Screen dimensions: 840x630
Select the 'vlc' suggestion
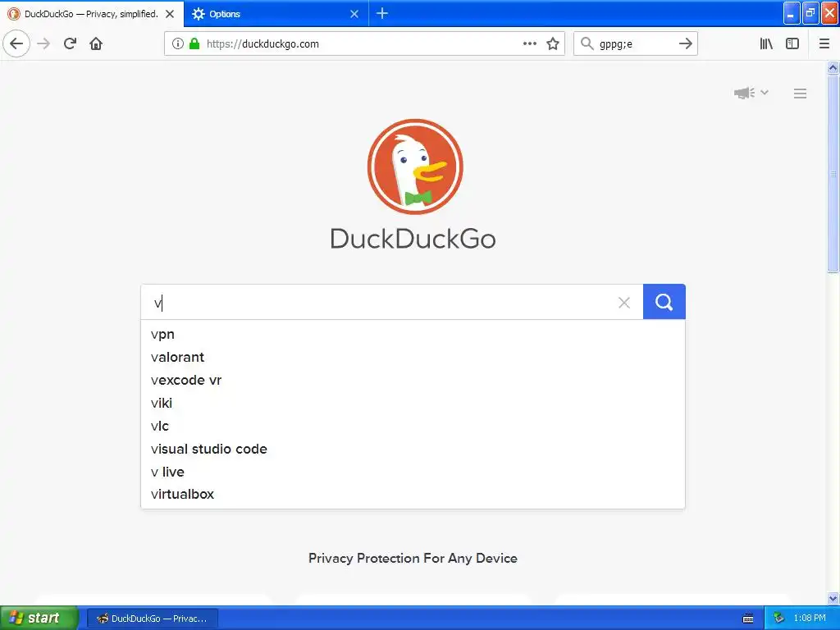(413, 427)
